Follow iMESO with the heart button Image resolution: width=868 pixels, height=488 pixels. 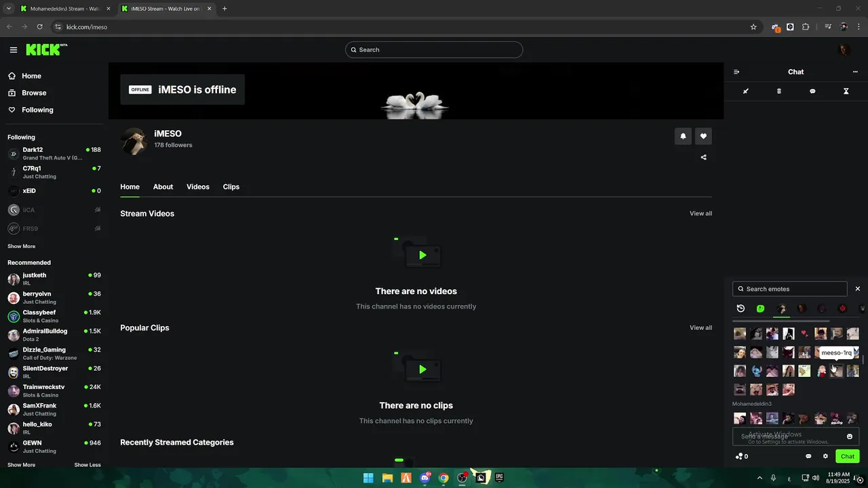point(703,136)
